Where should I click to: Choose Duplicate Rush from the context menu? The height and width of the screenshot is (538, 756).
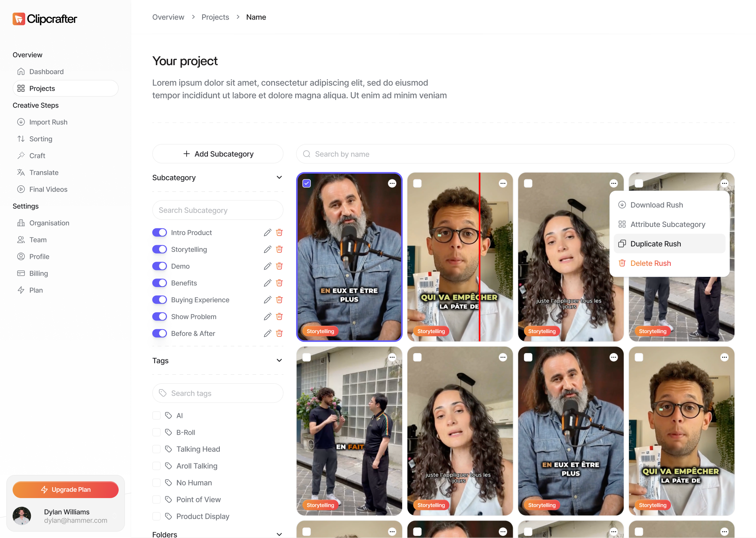pyautogui.click(x=669, y=244)
